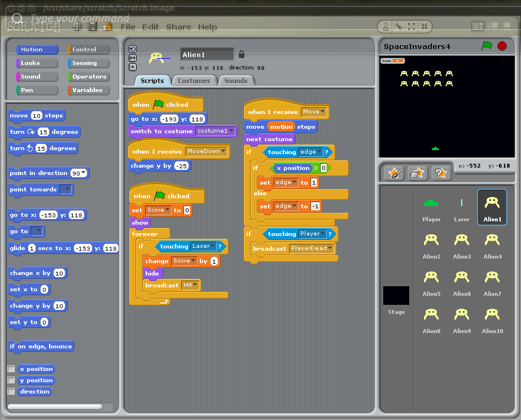Open the Move dropdown in when I receive block
This screenshot has width=521, height=420.
click(322, 112)
